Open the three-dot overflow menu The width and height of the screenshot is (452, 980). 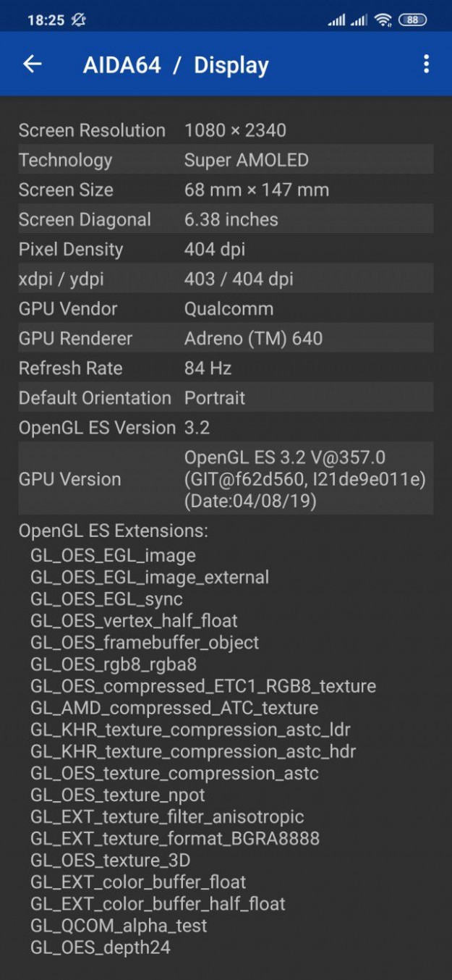(426, 64)
